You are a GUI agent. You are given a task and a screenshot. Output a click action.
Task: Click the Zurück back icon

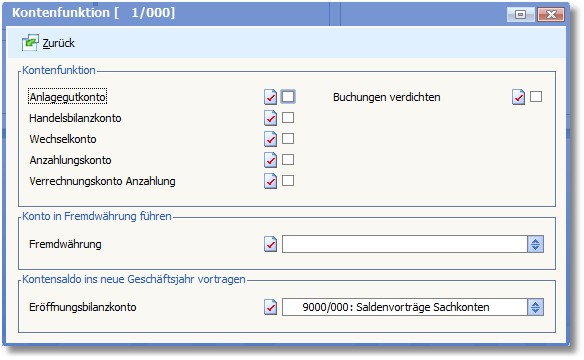[30, 42]
